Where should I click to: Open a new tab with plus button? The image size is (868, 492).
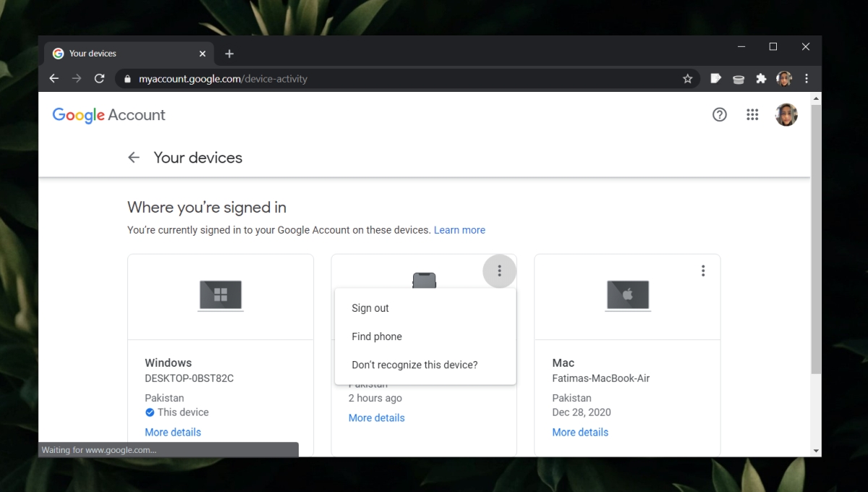(229, 54)
